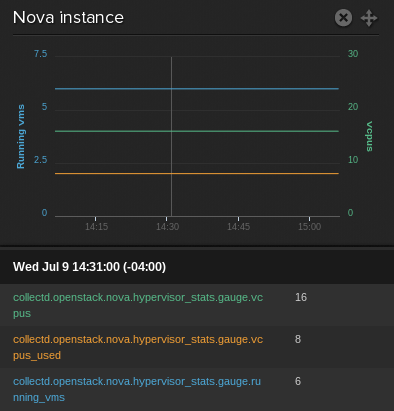Click the vcpus right axis title
Viewport: 394px width, 411px height.
(369, 136)
